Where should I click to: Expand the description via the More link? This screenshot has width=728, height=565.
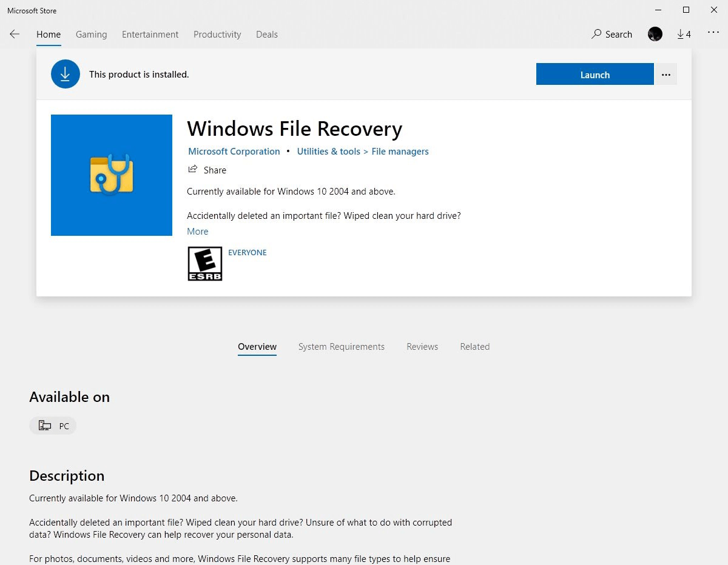(x=197, y=231)
